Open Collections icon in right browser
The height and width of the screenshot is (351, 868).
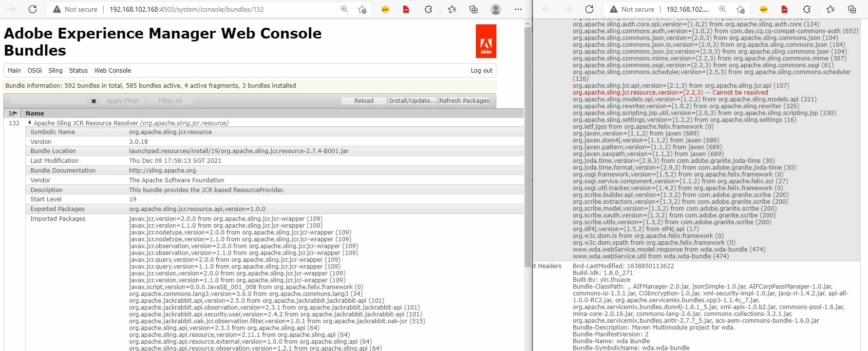[x=852, y=9]
